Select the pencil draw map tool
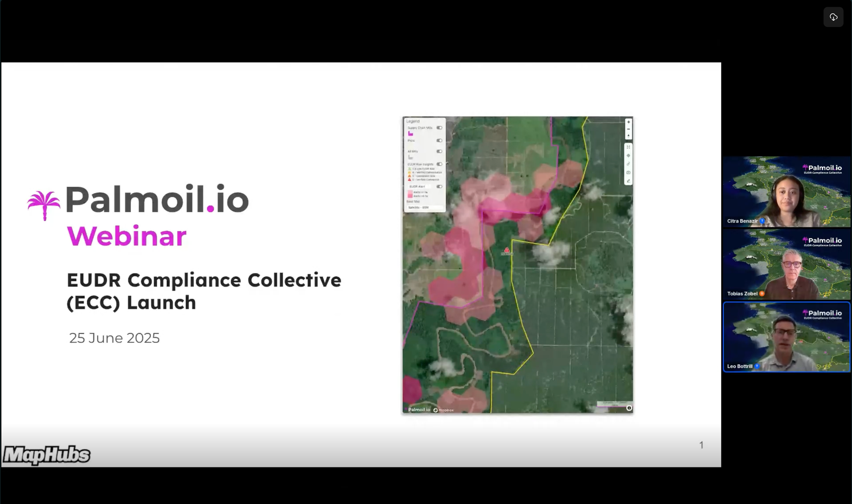Viewport: 852px width, 504px height. coord(628,181)
